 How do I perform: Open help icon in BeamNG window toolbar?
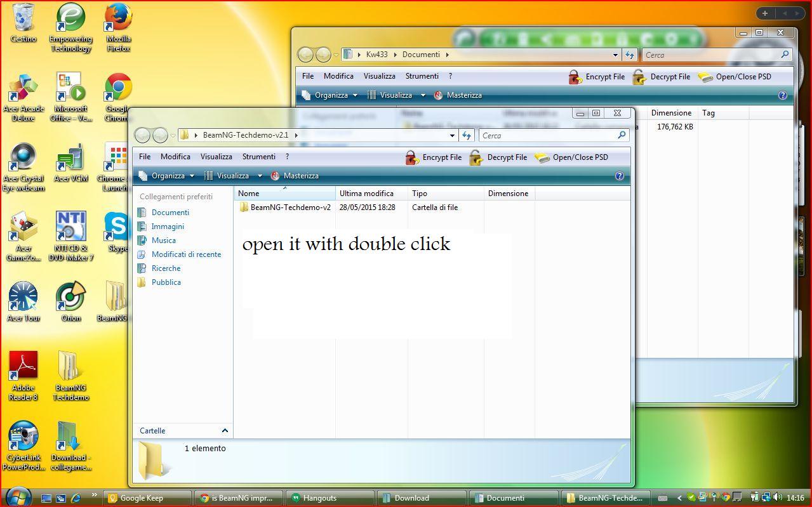[620, 176]
